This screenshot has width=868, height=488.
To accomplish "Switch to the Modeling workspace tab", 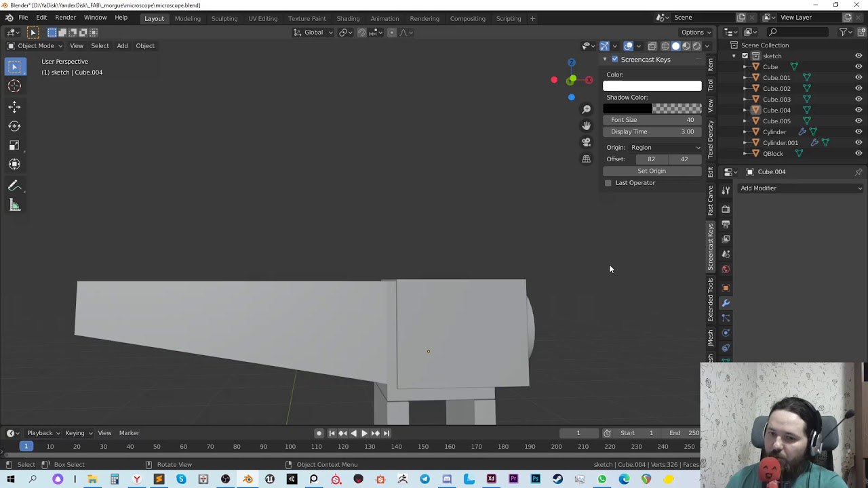I will pos(188,18).
